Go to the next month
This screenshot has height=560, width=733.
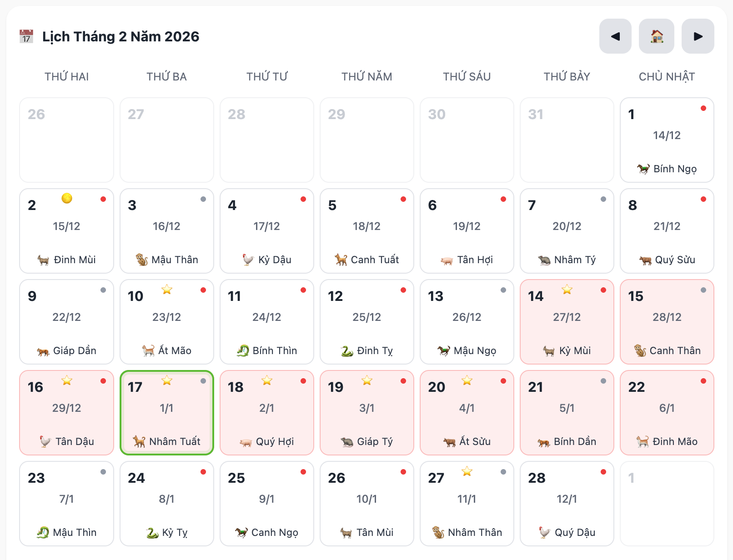698,36
